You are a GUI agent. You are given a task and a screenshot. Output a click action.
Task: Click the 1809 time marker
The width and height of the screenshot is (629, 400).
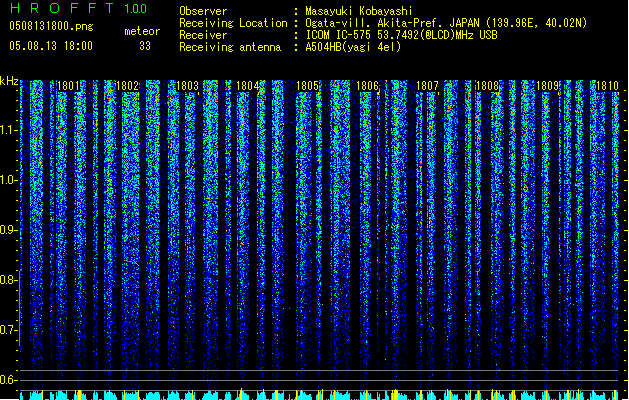(548, 86)
